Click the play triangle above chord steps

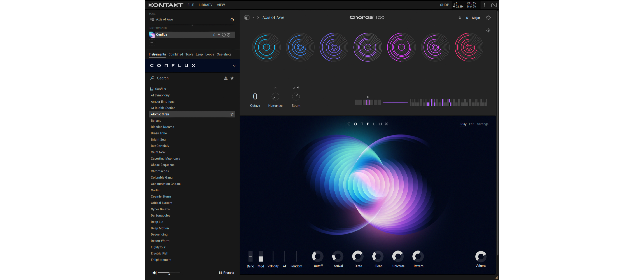click(368, 97)
